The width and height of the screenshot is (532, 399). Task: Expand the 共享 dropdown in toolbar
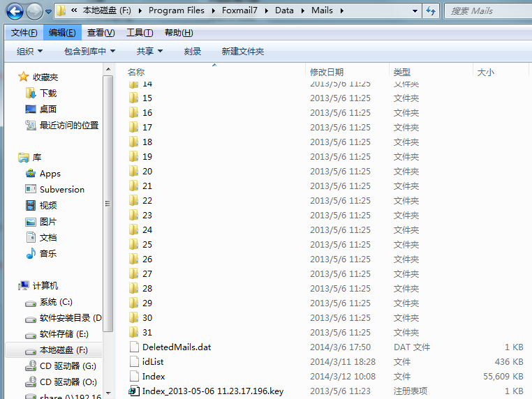point(149,52)
